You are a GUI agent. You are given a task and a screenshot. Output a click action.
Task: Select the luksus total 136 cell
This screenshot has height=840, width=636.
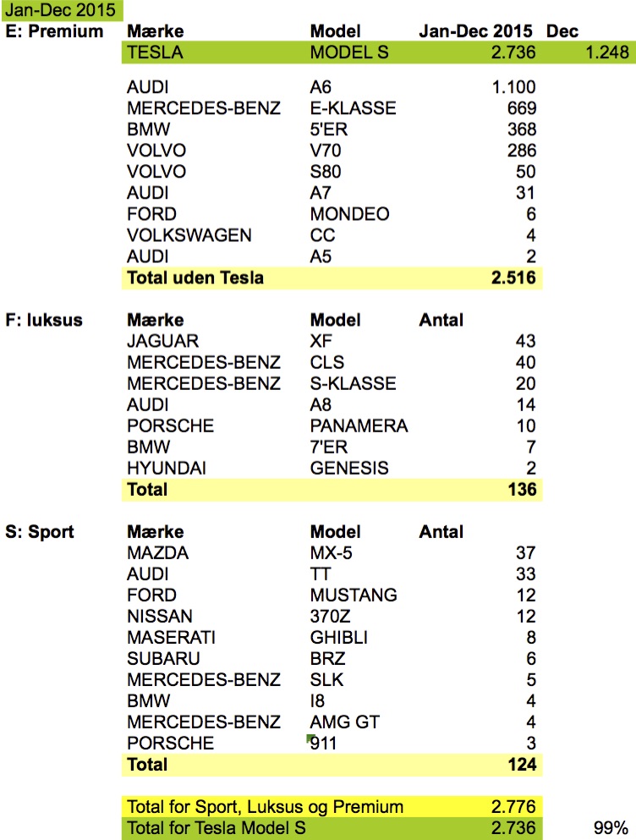pos(523,489)
